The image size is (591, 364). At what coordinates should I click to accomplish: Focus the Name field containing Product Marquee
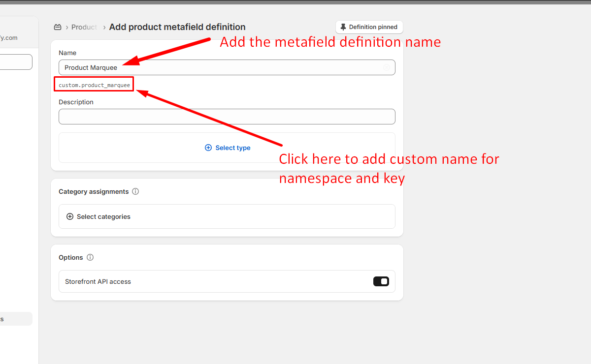(x=222, y=67)
